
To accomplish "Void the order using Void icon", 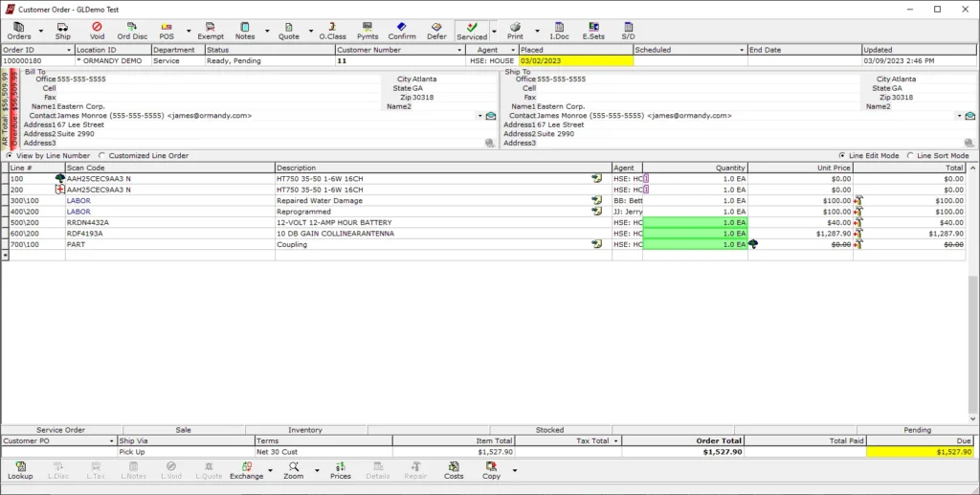I will tap(97, 31).
